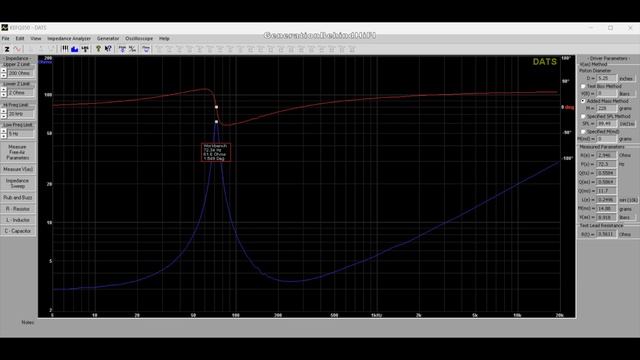Open the SPL unit dropdown
Screen dimensions: 640x360
tap(627, 124)
